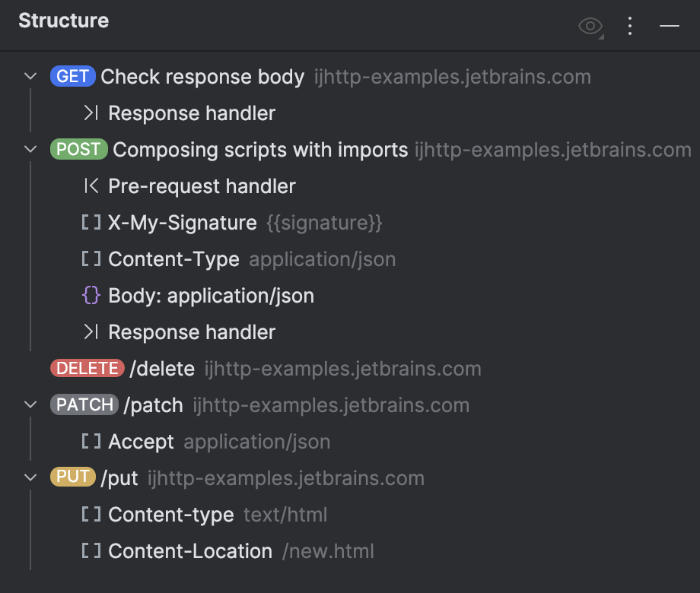Click the PUT method badge

point(72,477)
